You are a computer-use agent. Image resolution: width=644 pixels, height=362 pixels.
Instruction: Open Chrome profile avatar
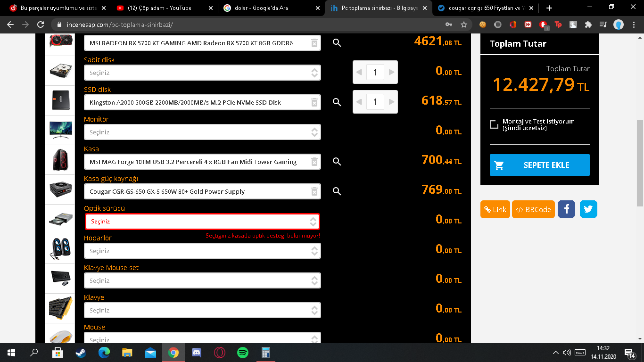(619, 25)
